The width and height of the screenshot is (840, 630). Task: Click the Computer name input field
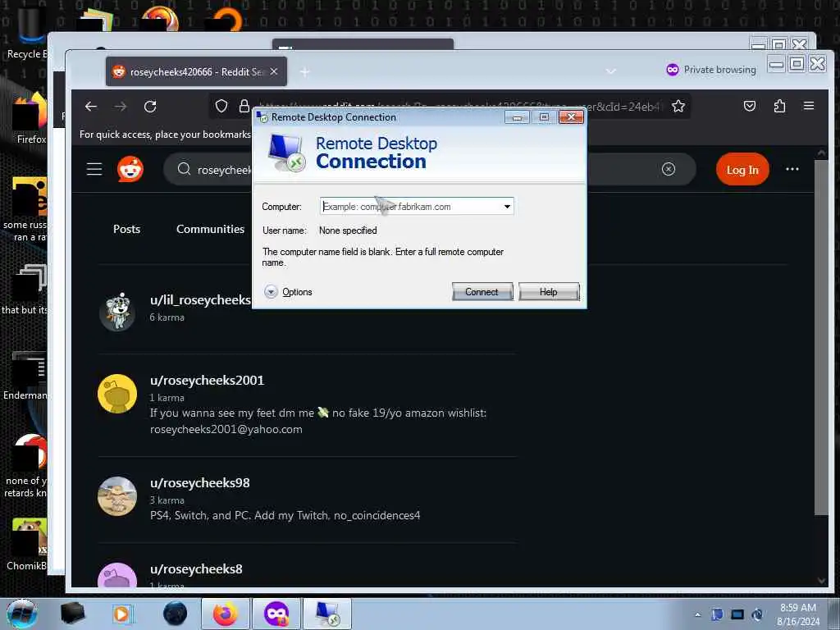point(411,206)
